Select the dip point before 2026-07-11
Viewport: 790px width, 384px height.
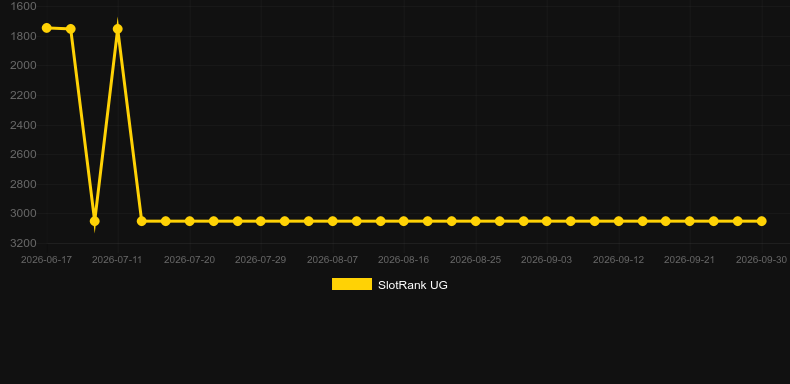pos(94,221)
